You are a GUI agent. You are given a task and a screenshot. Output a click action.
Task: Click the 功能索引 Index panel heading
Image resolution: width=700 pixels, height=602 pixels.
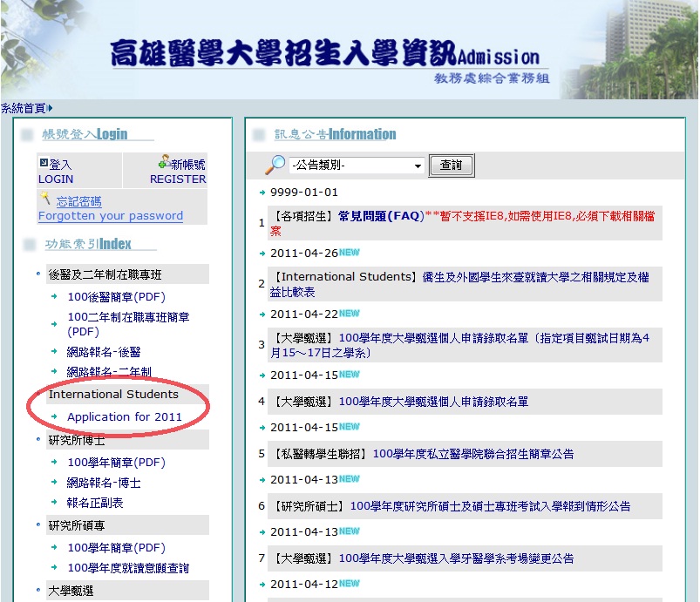click(x=88, y=244)
